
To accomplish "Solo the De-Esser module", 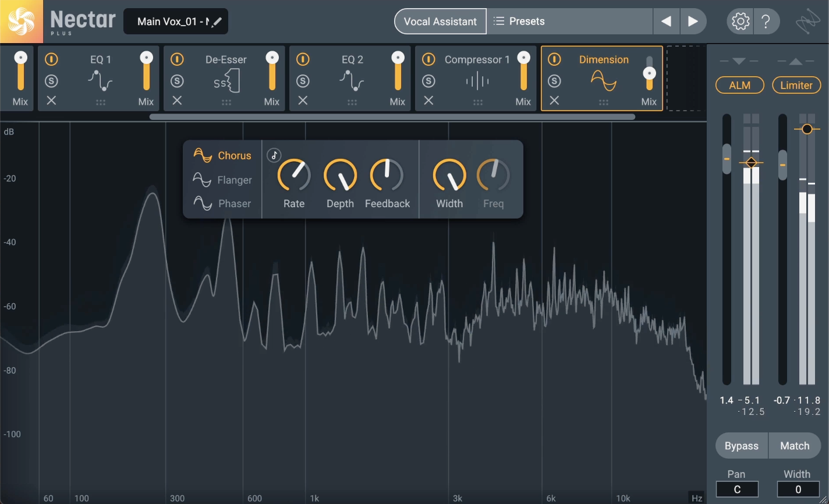I will tap(177, 81).
